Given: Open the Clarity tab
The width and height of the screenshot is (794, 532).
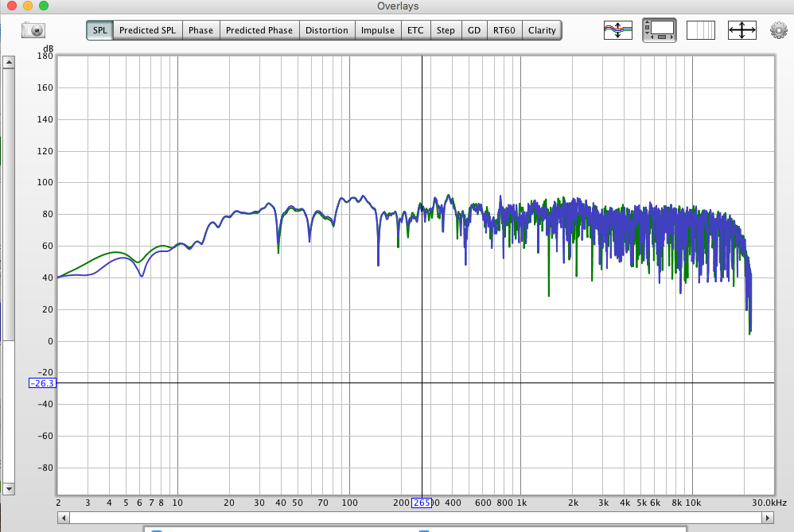Looking at the screenshot, I should pos(542,30).
